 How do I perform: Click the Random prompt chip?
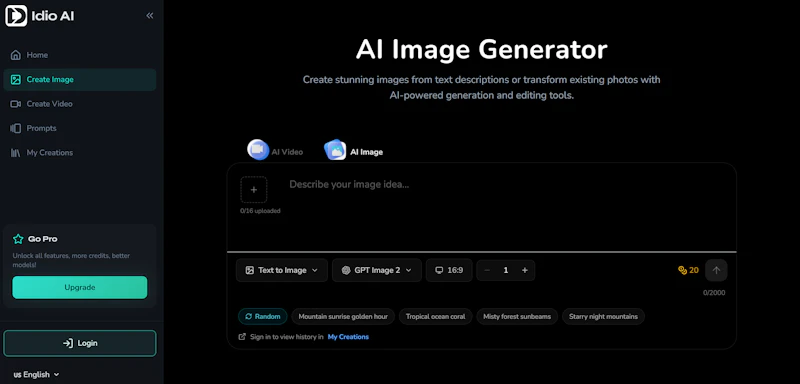(263, 317)
